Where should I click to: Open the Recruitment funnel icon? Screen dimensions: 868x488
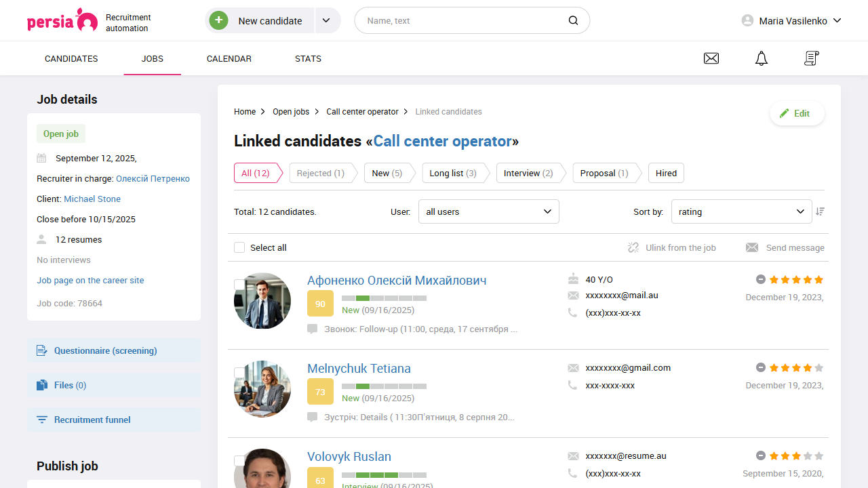pos(41,420)
